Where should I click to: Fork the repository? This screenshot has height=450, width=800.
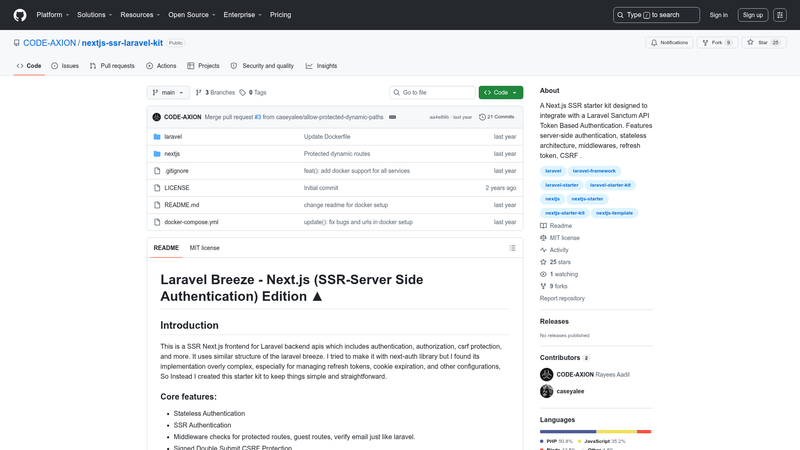point(717,42)
